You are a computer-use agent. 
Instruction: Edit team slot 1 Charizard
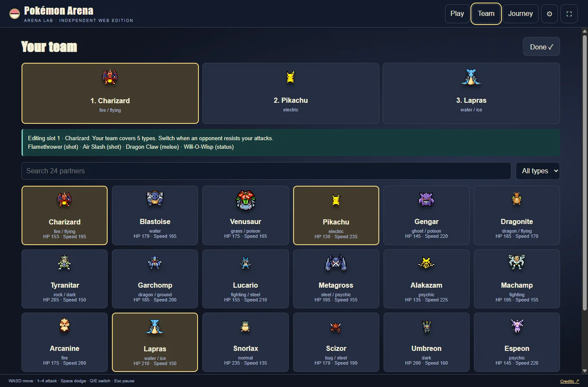[x=110, y=93]
